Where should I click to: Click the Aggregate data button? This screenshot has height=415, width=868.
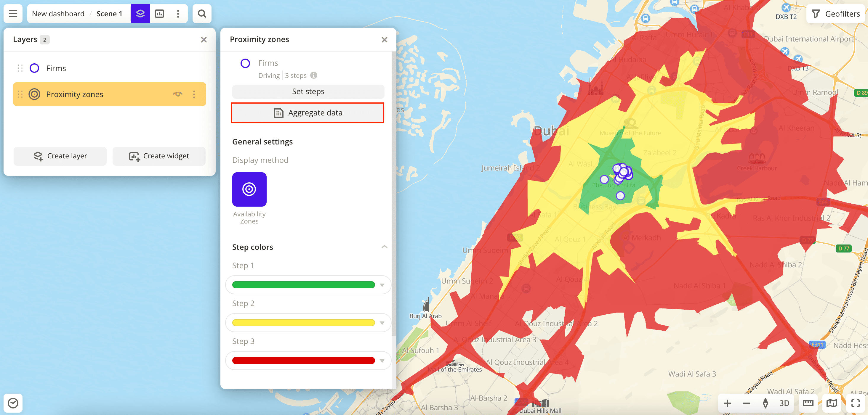click(x=308, y=113)
